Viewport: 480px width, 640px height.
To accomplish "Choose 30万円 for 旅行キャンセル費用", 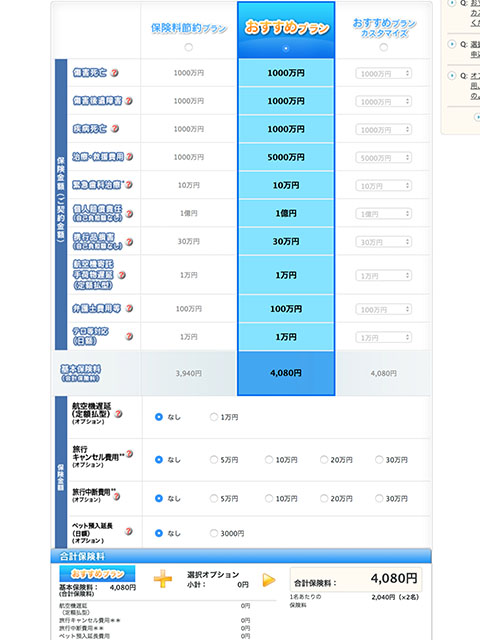I will [379, 460].
